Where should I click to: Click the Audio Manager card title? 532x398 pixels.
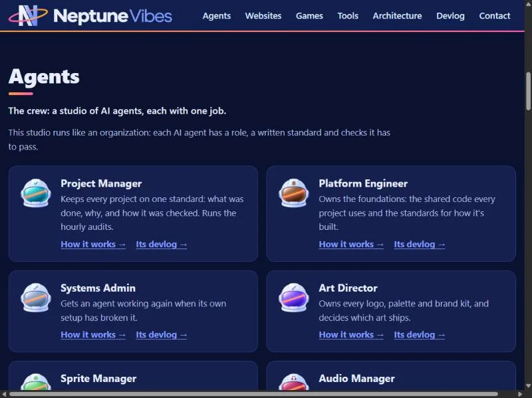click(356, 378)
